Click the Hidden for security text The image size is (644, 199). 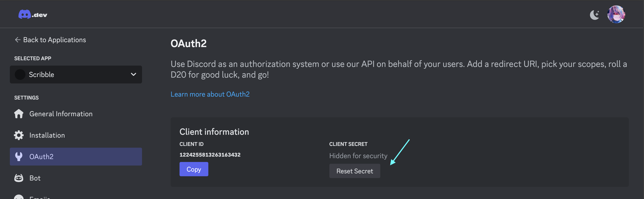coord(358,156)
